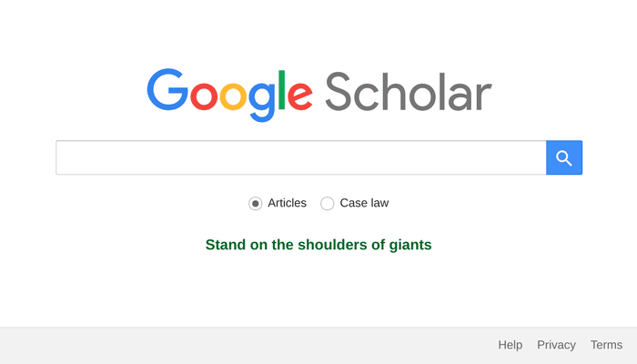Click the "Case law" option label text
This screenshot has width=637, height=364.
coord(364,203)
